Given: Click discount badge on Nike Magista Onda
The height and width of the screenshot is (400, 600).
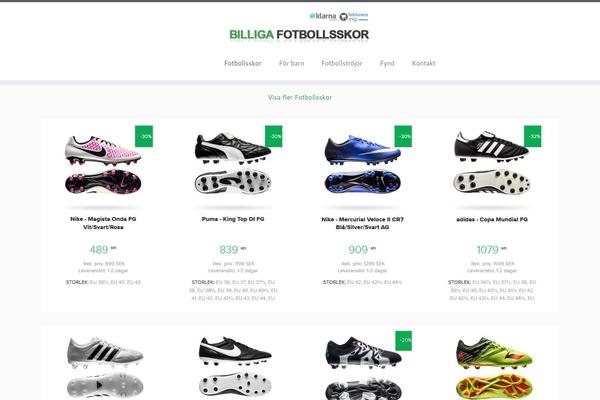Looking at the screenshot, I should pos(144,136).
